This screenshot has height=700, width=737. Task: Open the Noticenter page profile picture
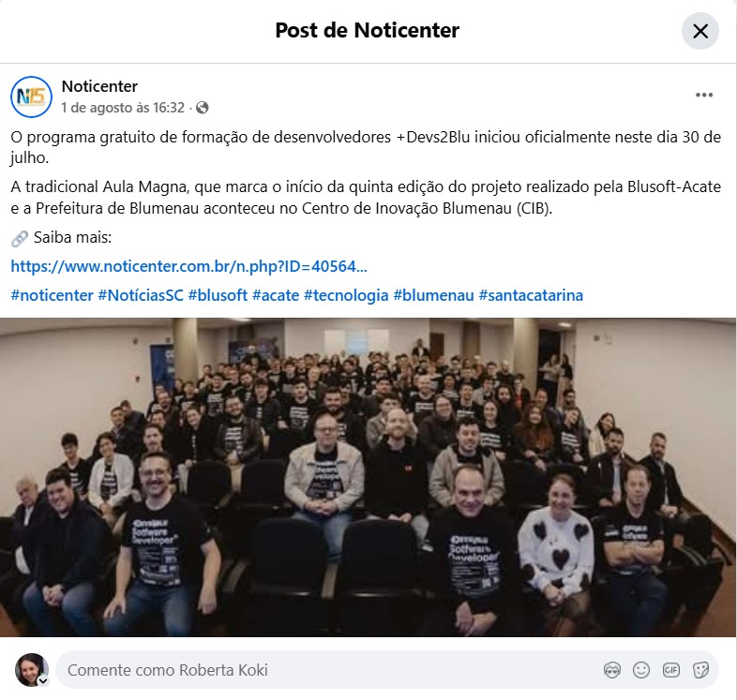(31, 97)
